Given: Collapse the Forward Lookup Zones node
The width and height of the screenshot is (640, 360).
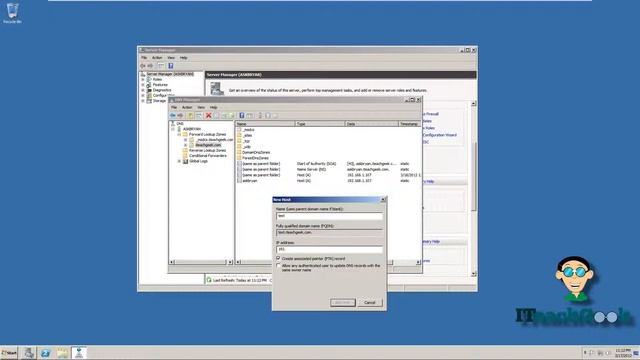Looking at the screenshot, I should click(x=179, y=134).
